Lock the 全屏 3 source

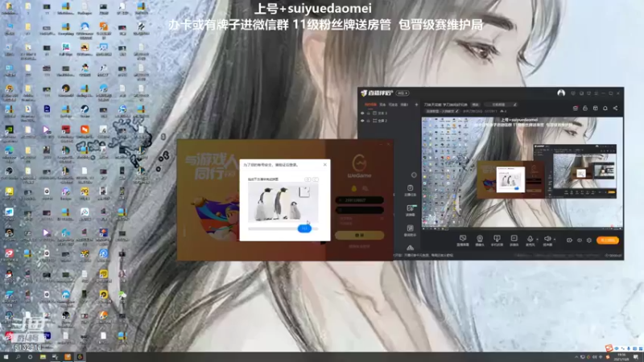click(369, 113)
